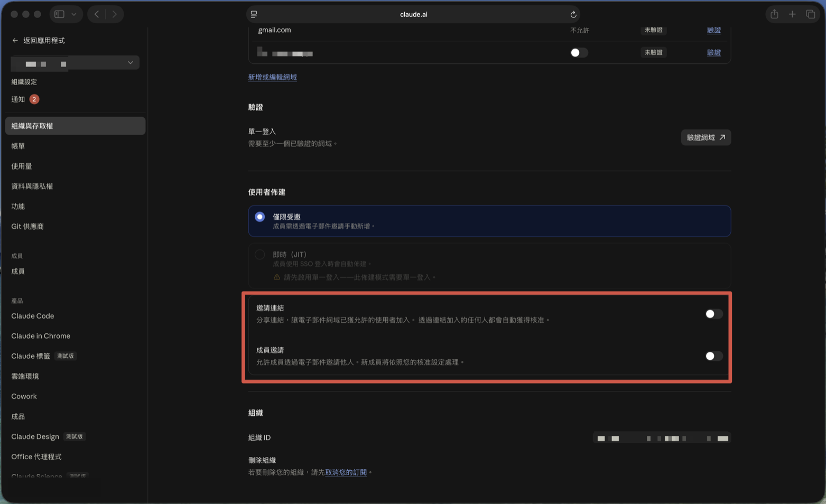Viewport: 826px width, 504px height.
Task: Open 成品 settings
Action: coord(18,416)
